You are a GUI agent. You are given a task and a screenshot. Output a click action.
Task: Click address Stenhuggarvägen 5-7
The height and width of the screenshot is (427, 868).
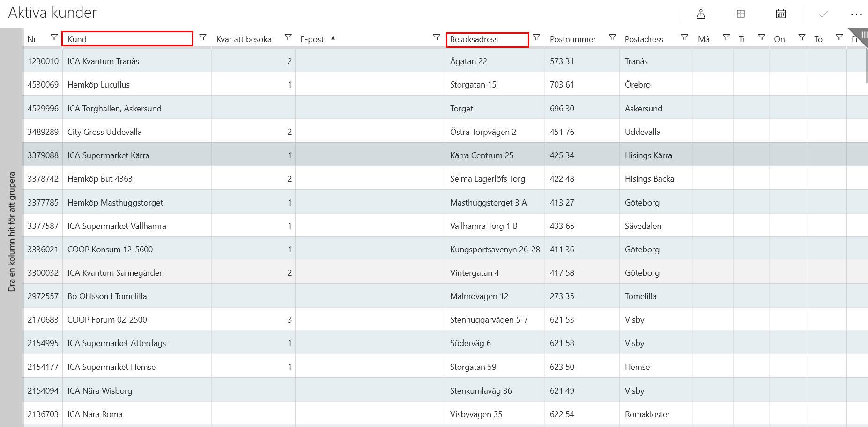click(489, 320)
